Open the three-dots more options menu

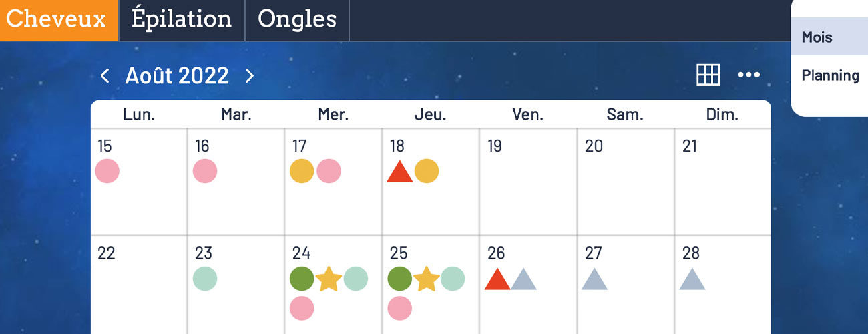point(749,75)
